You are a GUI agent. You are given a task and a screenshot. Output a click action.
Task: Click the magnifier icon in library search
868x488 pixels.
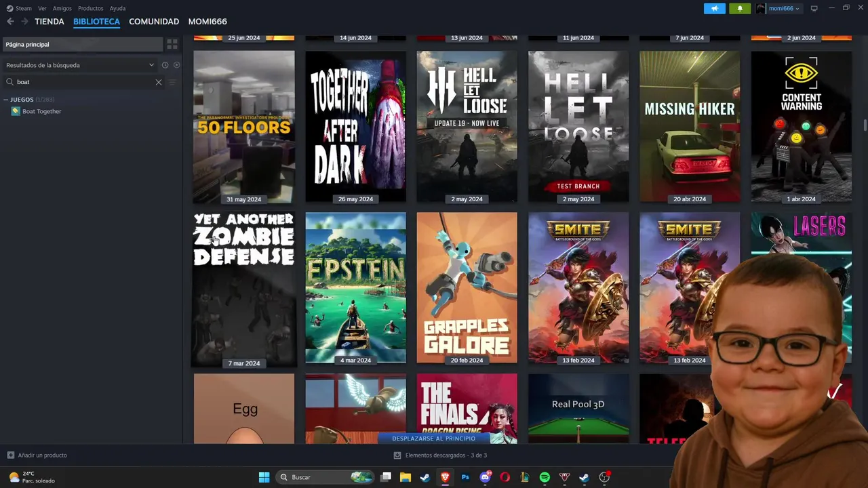coord(10,82)
